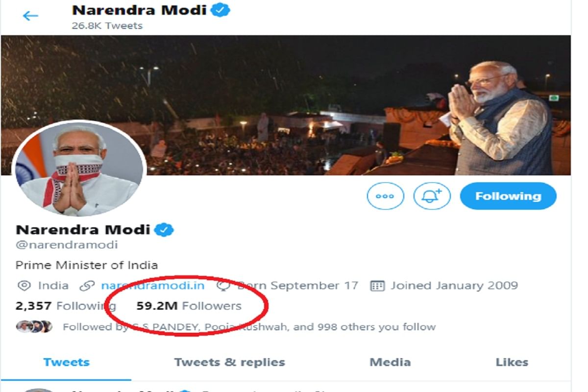Click the verified badge beside header name
The width and height of the screenshot is (588, 392).
coord(221,10)
